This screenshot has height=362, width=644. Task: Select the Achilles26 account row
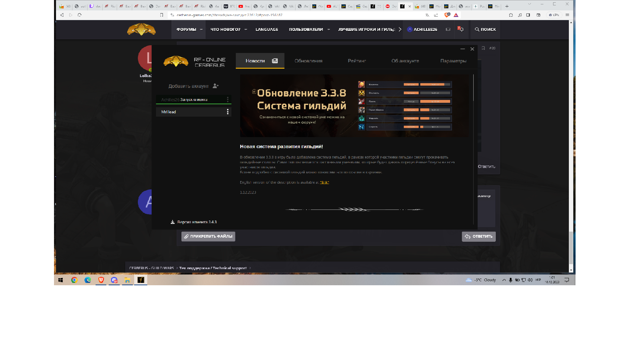point(194,100)
